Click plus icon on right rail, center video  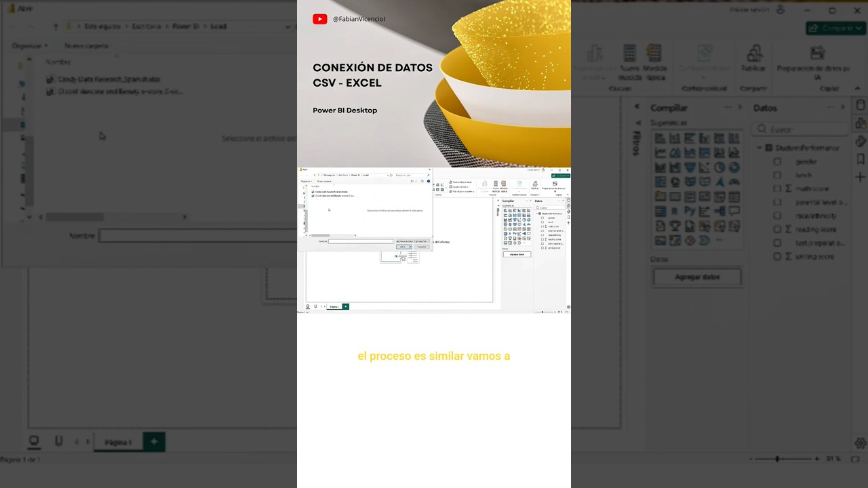click(568, 222)
